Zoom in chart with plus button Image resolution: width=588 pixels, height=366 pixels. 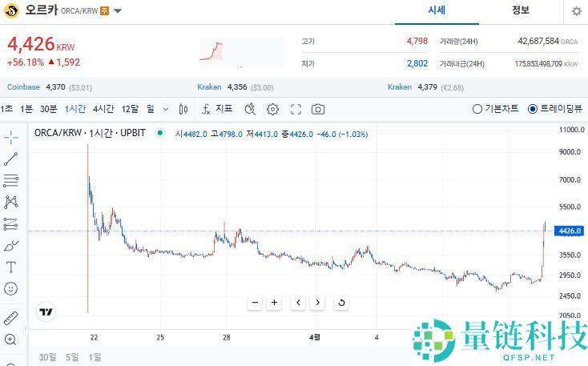[275, 302]
